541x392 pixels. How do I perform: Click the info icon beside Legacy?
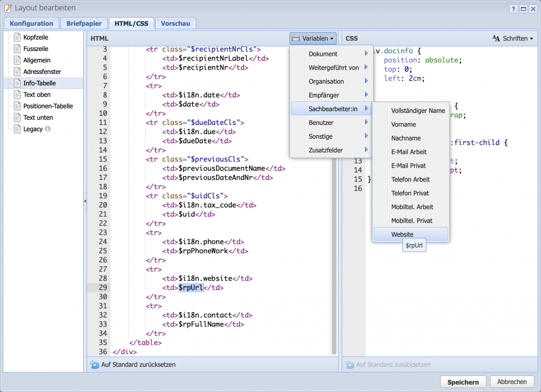tap(48, 129)
